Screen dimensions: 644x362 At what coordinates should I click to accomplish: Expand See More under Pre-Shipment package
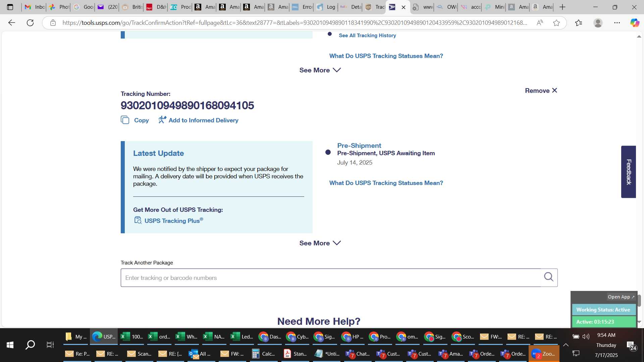coord(320,243)
